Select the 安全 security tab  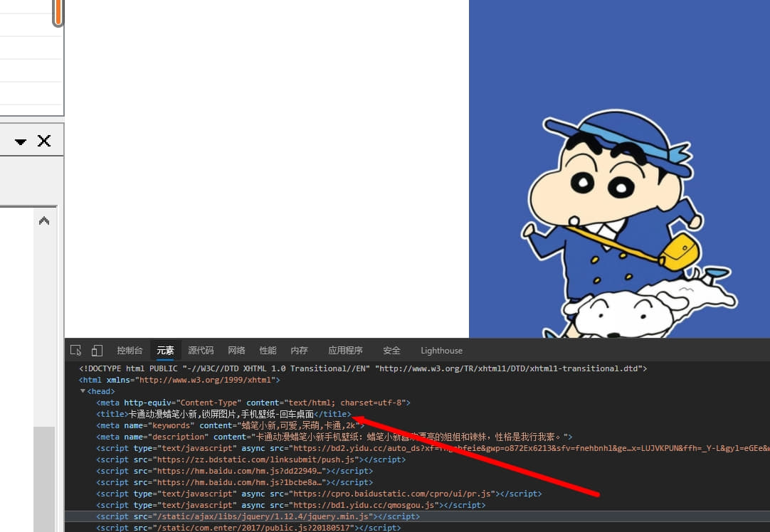391,351
